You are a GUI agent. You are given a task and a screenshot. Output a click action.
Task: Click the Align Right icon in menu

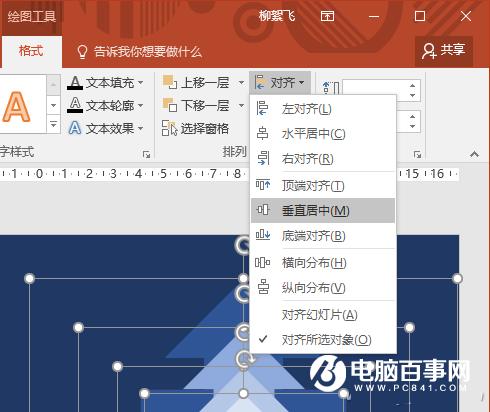point(263,158)
